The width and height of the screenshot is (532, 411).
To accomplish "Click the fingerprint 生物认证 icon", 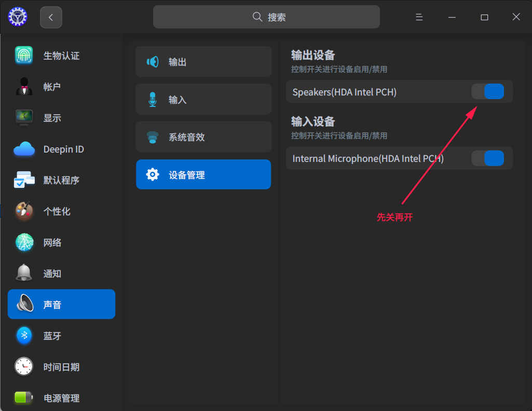I will [24, 56].
